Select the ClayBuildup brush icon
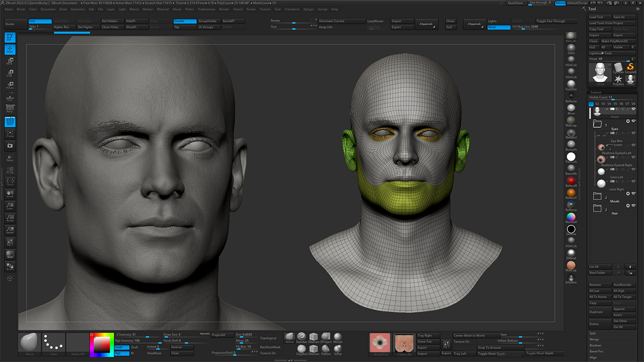 click(x=301, y=349)
